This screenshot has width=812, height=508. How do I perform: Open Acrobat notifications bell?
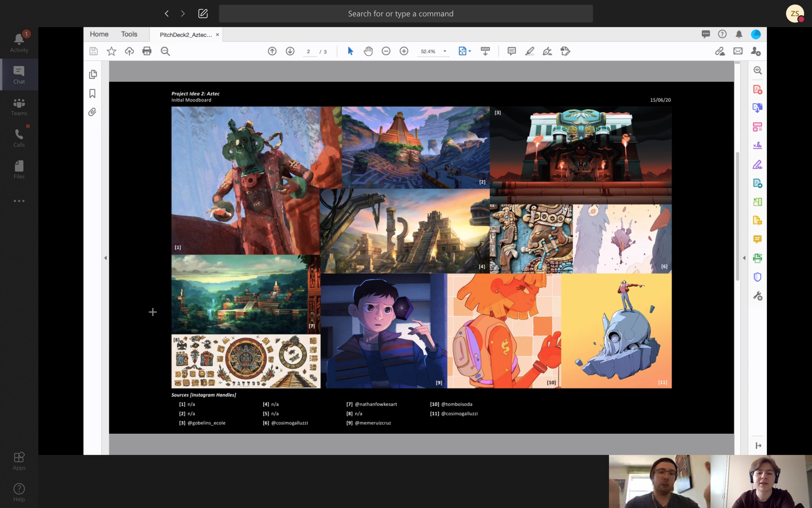click(x=739, y=34)
